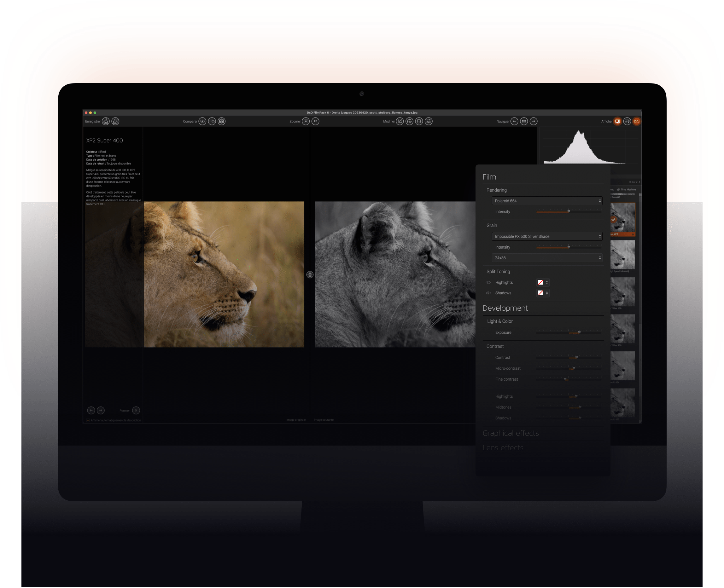The height and width of the screenshot is (588, 724).
Task: Click the save-as-preset pencil icon
Action: [115, 121]
